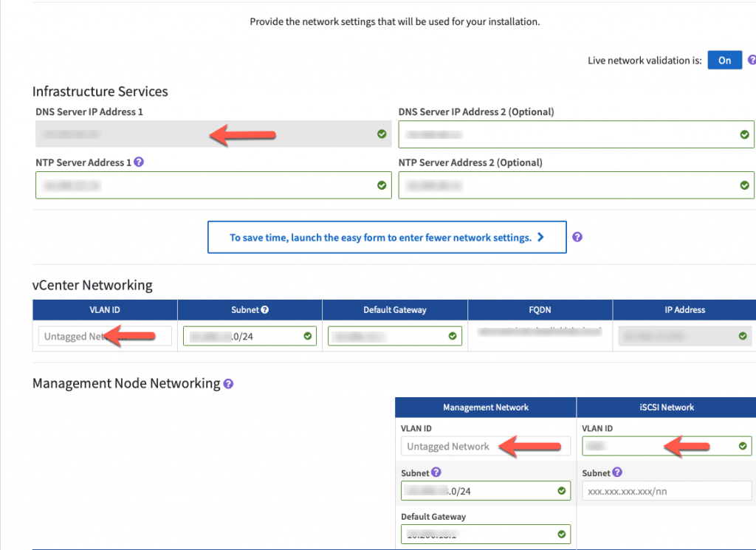The width and height of the screenshot is (756, 550).
Task: Click green checkmark in DNS Server IP Address 2
Action: pos(744,134)
